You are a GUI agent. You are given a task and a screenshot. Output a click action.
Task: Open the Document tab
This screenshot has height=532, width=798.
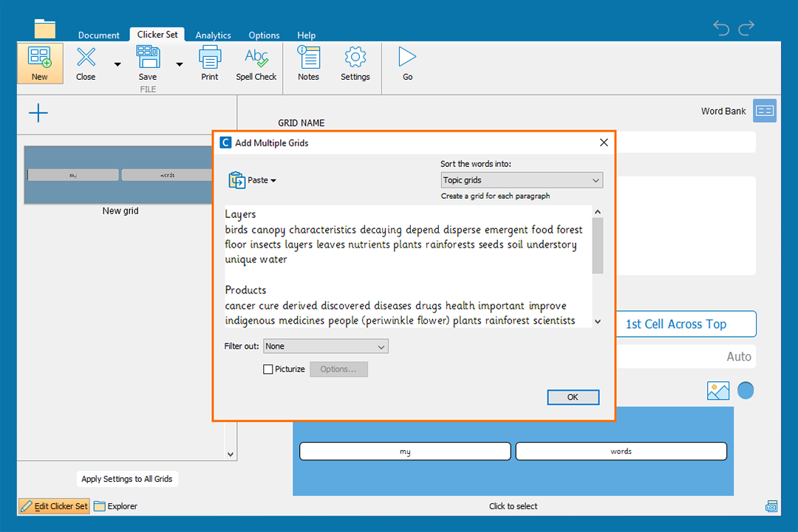(99, 35)
